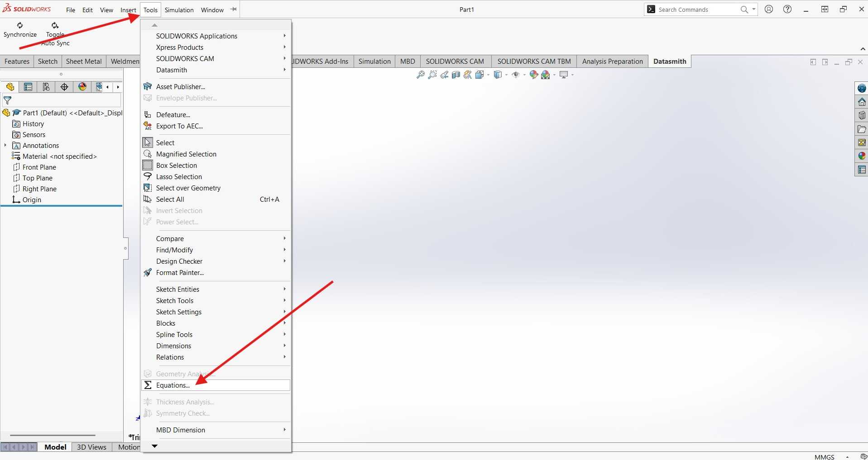
Task: Click the Zoom to Area icon
Action: (x=432, y=75)
